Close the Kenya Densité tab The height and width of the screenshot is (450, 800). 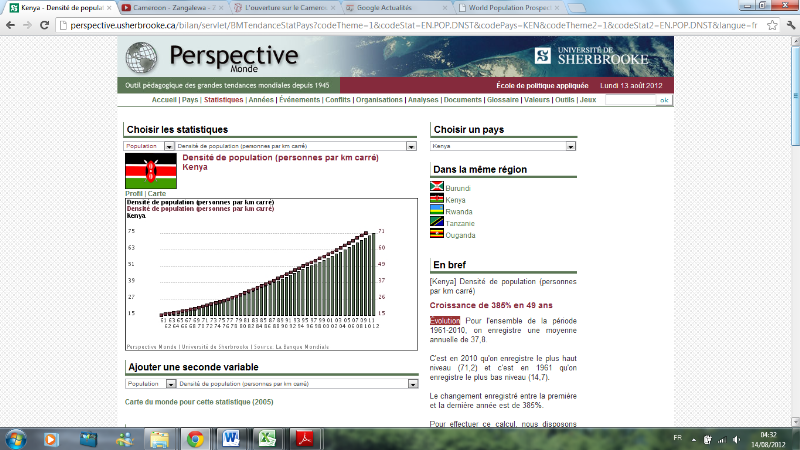click(109, 8)
